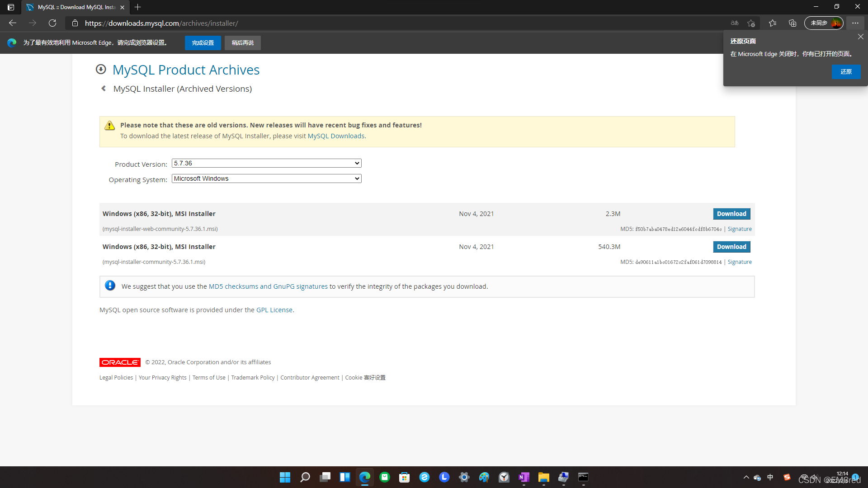Download the 2.3M web installer
Screen dimensions: 868x488
pyautogui.click(x=731, y=214)
